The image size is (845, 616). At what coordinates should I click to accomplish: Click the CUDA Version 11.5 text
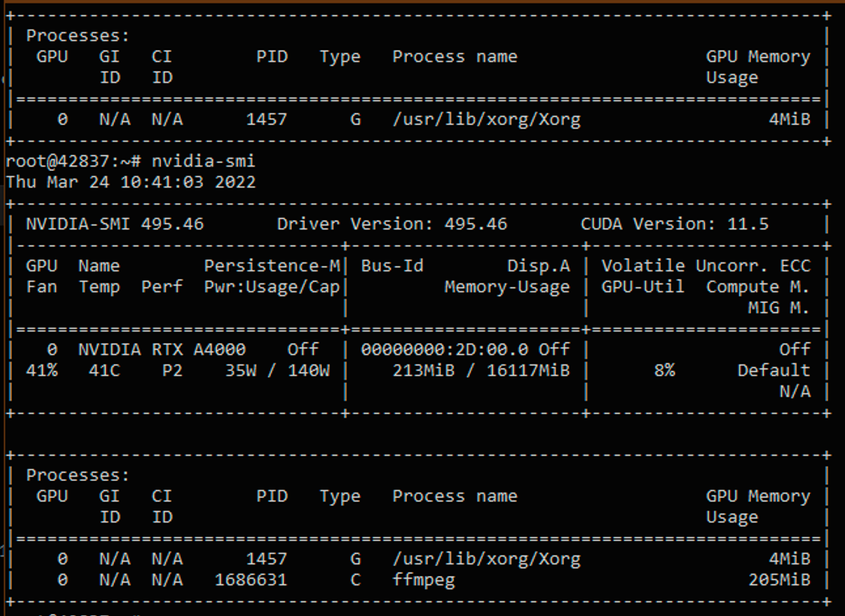[674, 224]
